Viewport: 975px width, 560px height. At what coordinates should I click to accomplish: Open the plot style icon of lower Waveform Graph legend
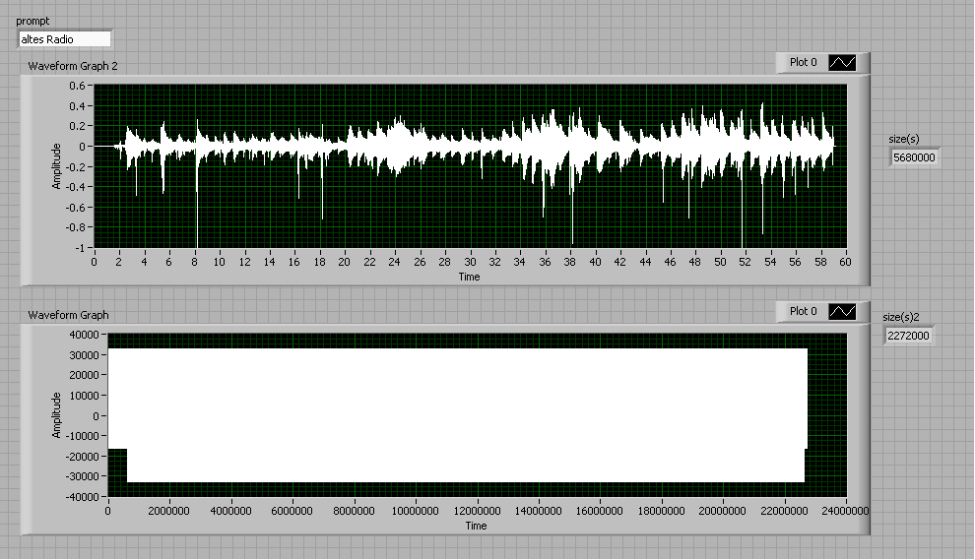(x=843, y=311)
